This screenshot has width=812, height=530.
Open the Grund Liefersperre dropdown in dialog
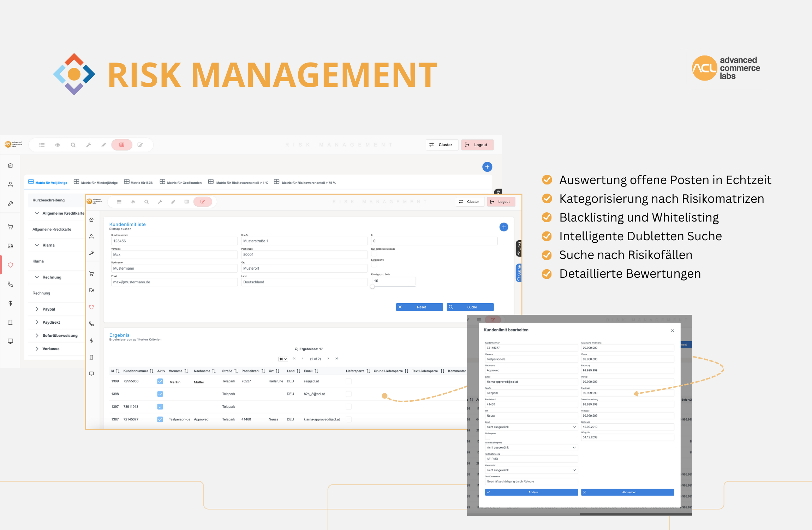click(x=531, y=448)
